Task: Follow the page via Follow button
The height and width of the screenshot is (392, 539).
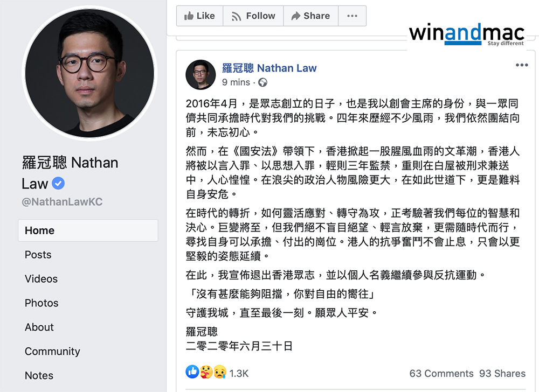Action: pos(253,16)
